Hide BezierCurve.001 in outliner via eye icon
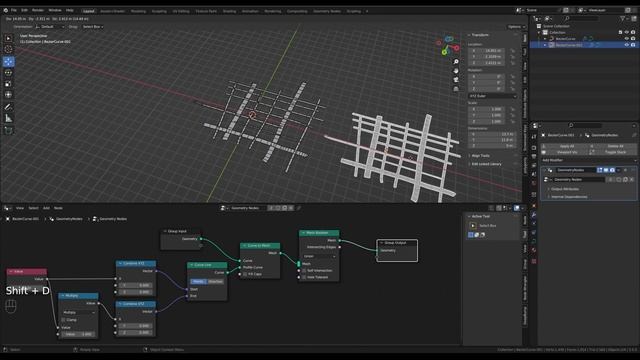Screen dimensions: 640x360 point(627,45)
